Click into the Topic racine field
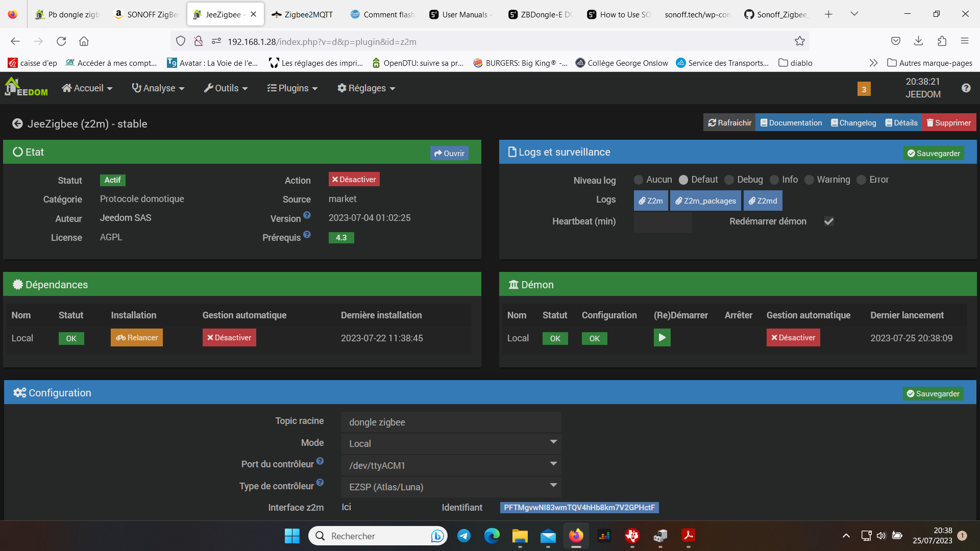This screenshot has height=551, width=980. pos(451,422)
